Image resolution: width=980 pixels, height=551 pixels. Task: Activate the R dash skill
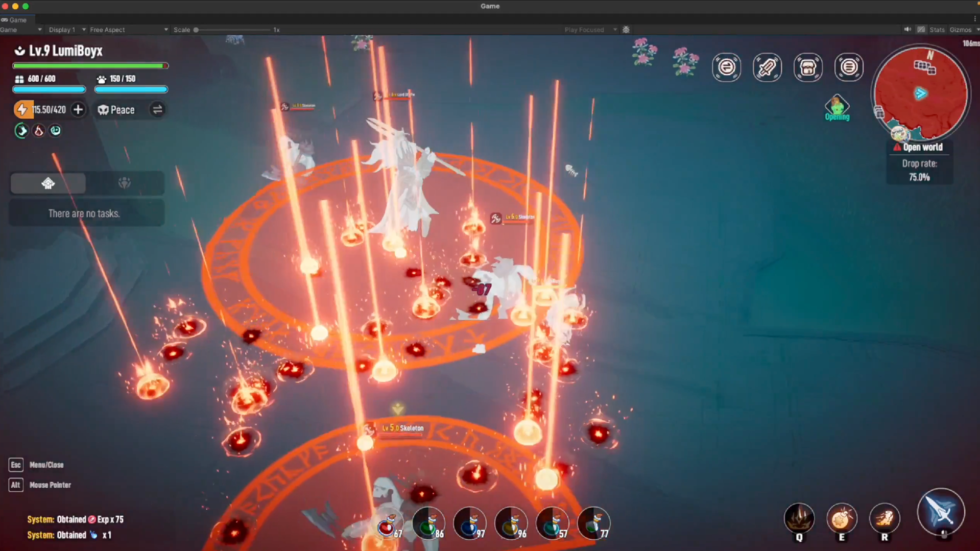coord(885,519)
